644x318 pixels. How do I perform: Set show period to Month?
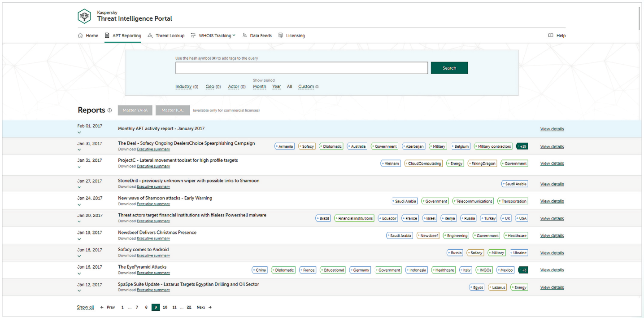tap(260, 87)
